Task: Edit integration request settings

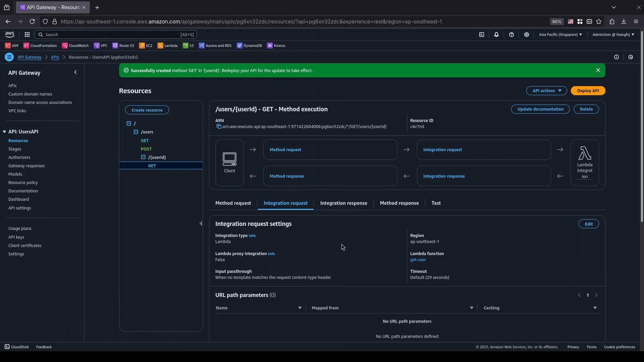Action: coord(589,224)
